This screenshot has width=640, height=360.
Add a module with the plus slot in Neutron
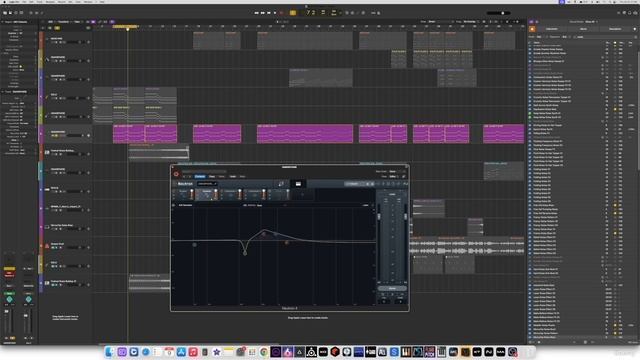302,194
